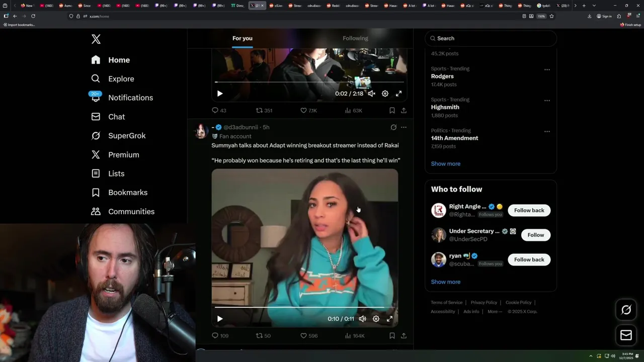Open settings gear on the top video

(385, 94)
